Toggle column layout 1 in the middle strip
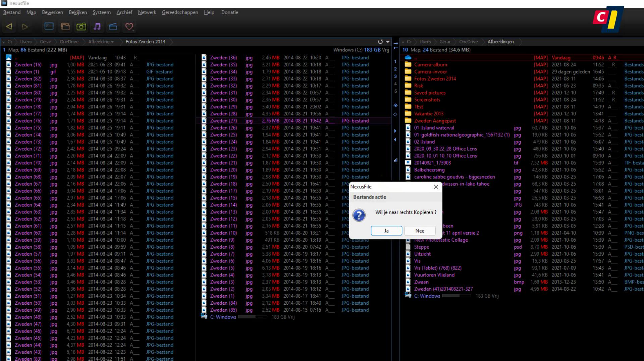The width and height of the screenshot is (644, 361). (395, 62)
